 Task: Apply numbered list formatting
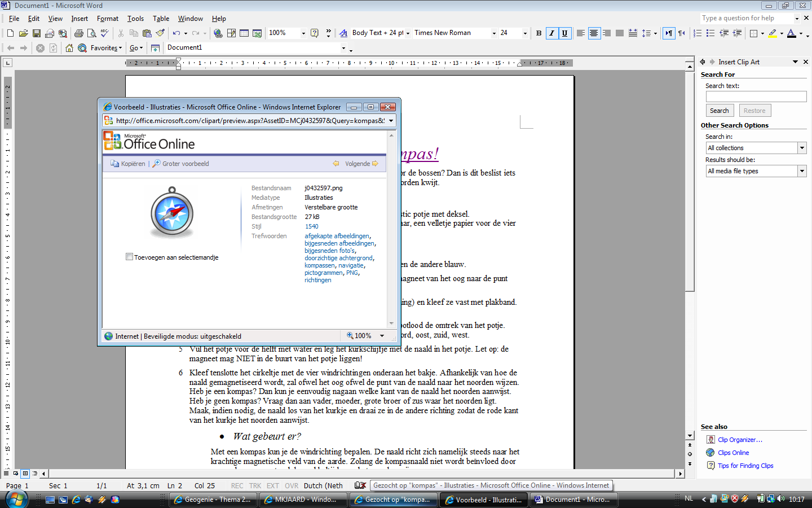(698, 33)
